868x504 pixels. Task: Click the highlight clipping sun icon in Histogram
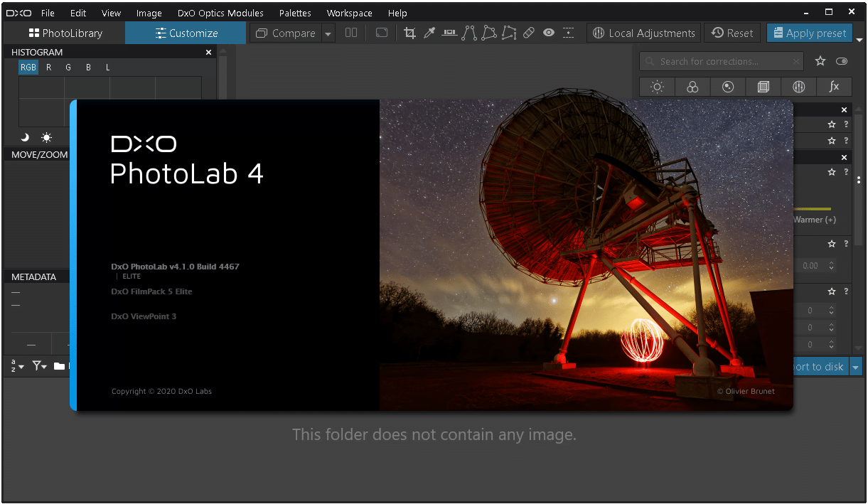point(46,137)
